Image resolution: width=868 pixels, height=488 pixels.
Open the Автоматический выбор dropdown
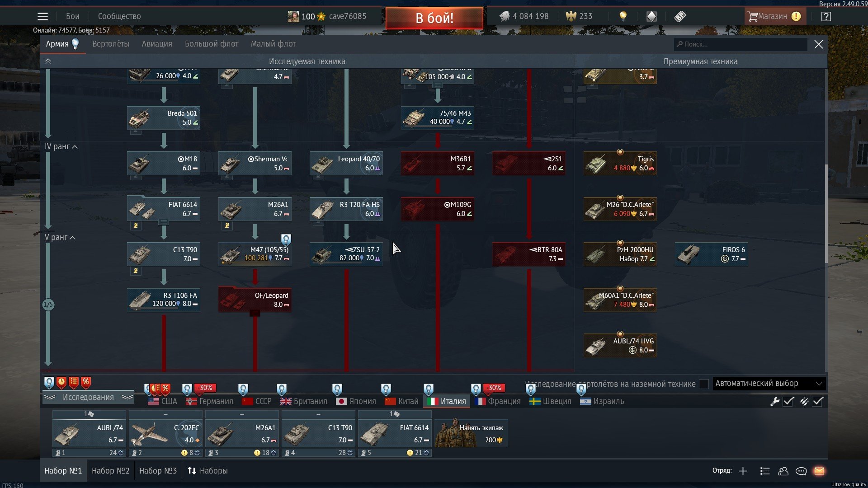tap(769, 384)
